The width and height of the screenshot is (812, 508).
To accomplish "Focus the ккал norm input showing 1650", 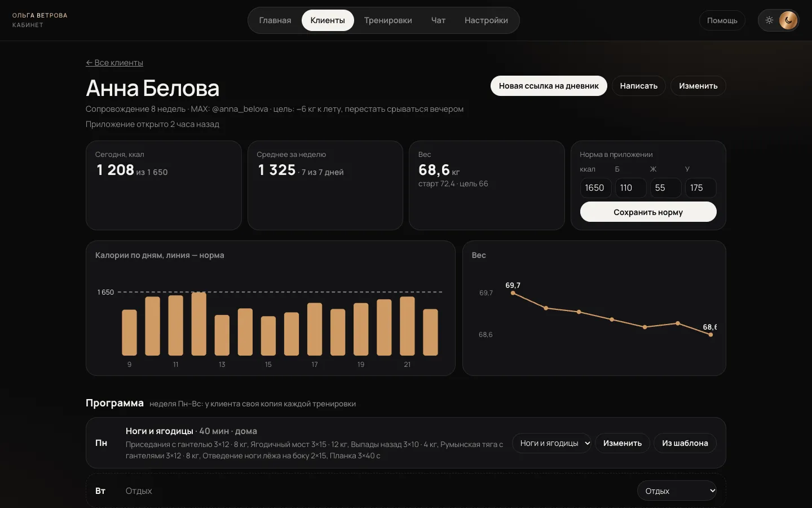I will pyautogui.click(x=595, y=188).
